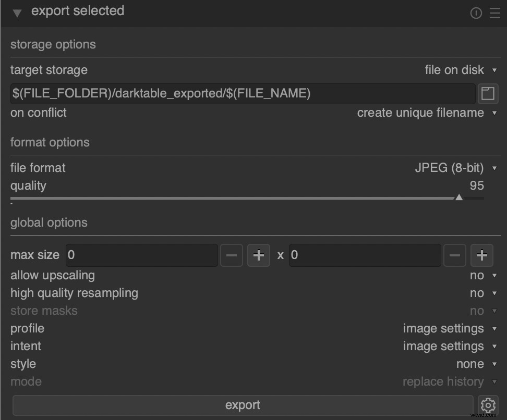Viewport: 507px width, 420px height.
Task: Decrease max size height with minus button
Action: [x=455, y=255]
